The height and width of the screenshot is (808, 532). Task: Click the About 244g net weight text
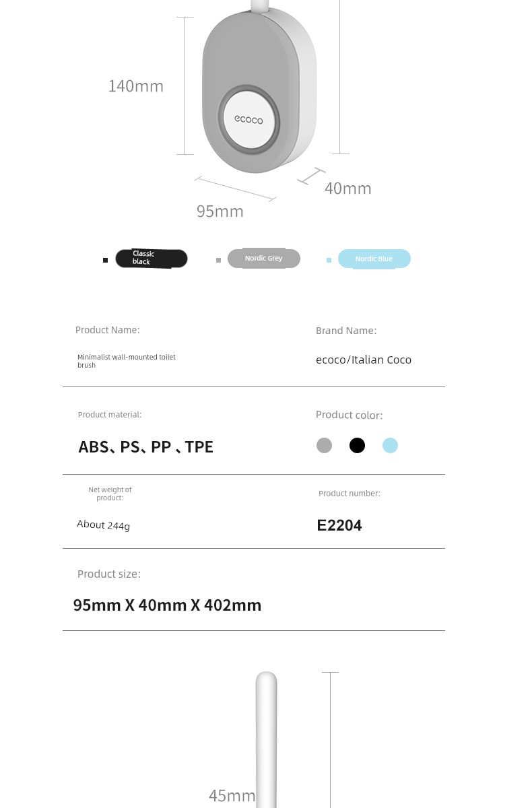coord(104,525)
